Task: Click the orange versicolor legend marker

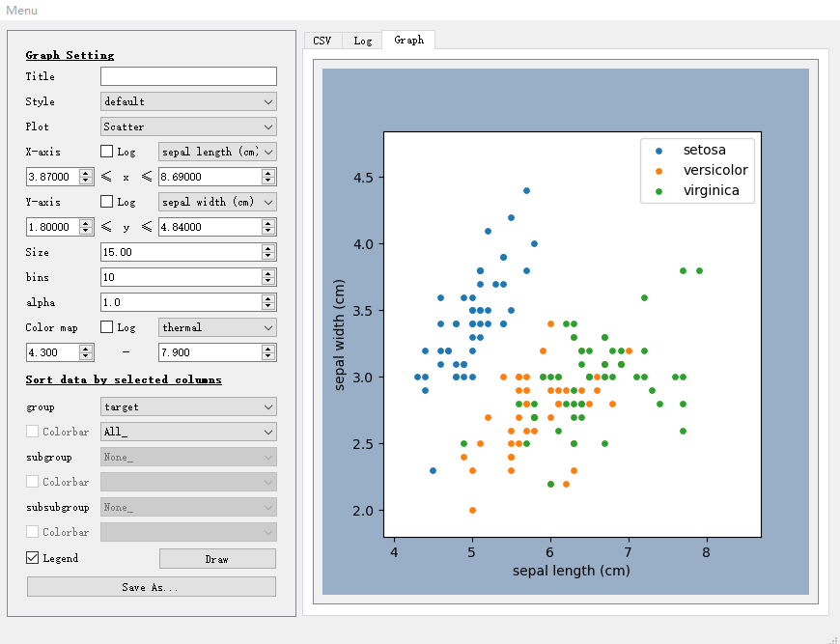Action: [658, 172]
